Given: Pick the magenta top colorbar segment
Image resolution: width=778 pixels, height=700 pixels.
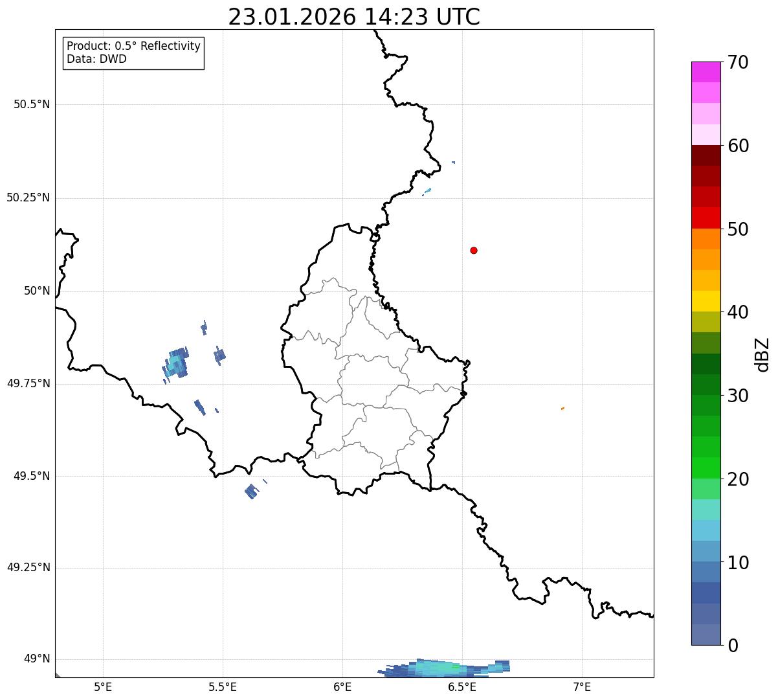Looking at the screenshot, I should tap(706, 72).
